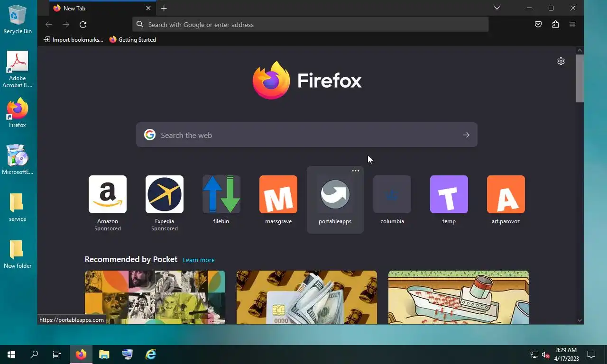
Task: Click the page vertical scrollbar thumb
Action: pyautogui.click(x=579, y=78)
